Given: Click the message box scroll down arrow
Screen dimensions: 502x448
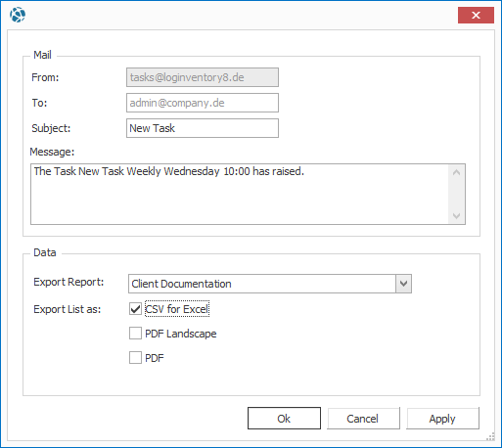Looking at the screenshot, I should [x=456, y=216].
